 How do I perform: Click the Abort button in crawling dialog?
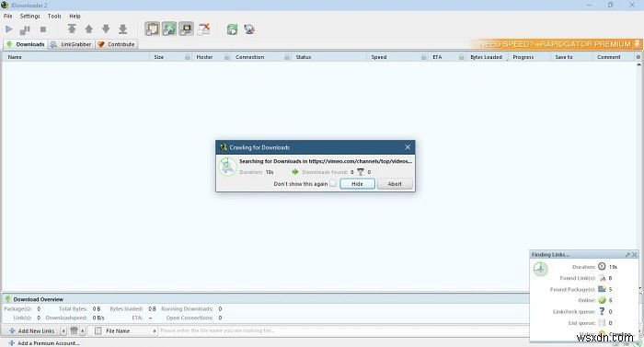[x=395, y=184]
